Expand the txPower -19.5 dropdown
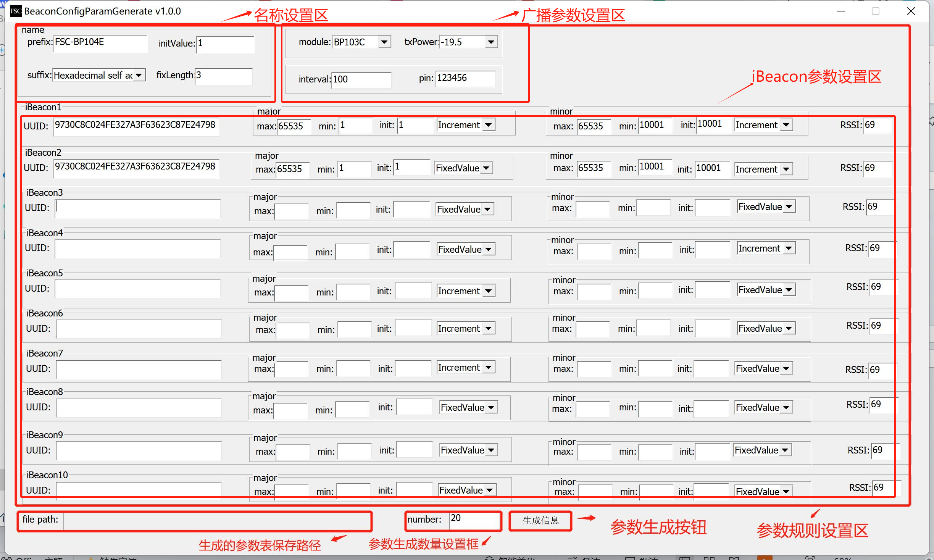934x560 pixels. (x=491, y=42)
